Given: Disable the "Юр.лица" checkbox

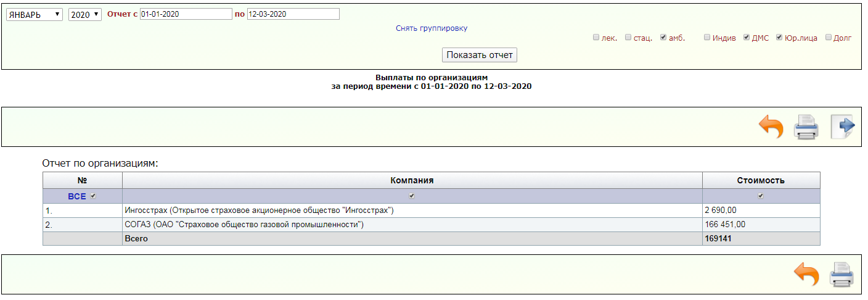Looking at the screenshot, I should pos(779,38).
